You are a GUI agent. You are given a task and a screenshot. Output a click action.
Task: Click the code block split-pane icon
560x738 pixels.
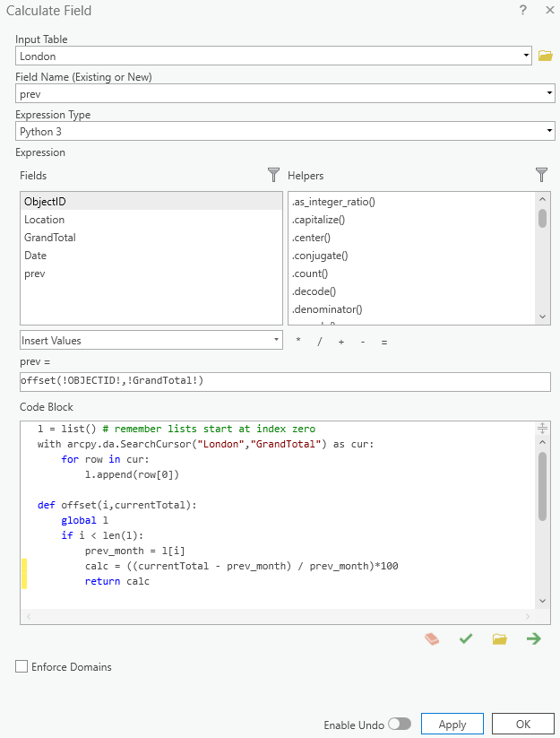[x=542, y=428]
